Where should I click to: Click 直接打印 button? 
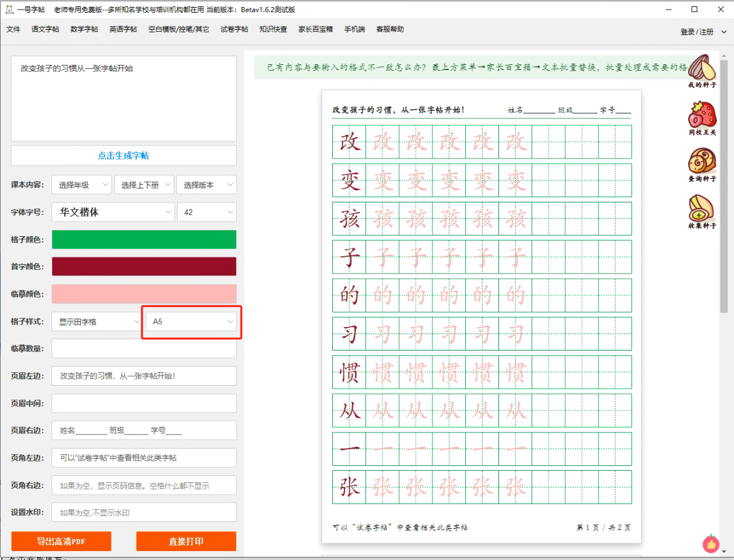click(x=187, y=542)
